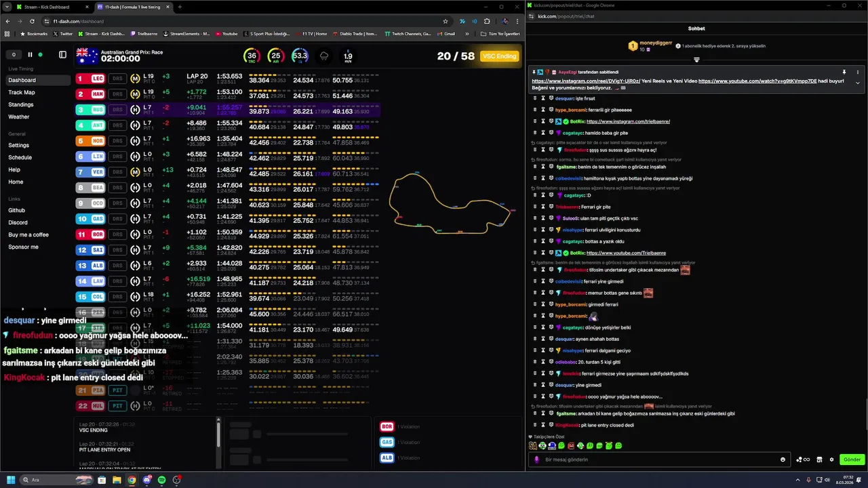Open the Chrome three-dot menu
This screenshot has height=488, width=868.
pyautogui.click(x=519, y=21)
